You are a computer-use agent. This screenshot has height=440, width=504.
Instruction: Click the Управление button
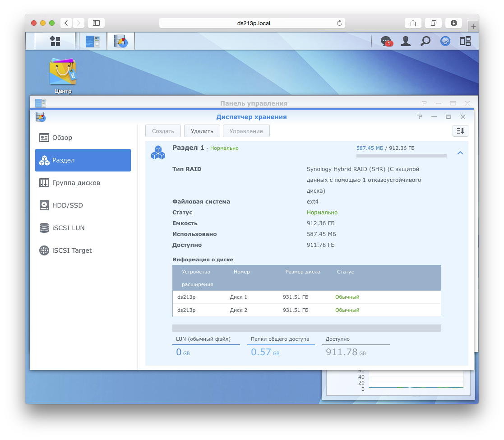click(x=246, y=131)
